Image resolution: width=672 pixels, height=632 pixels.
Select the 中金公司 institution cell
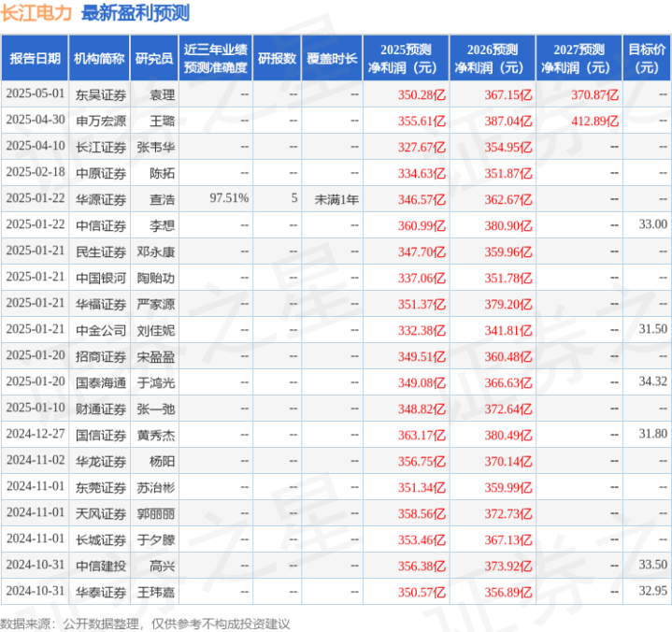pyautogui.click(x=101, y=330)
